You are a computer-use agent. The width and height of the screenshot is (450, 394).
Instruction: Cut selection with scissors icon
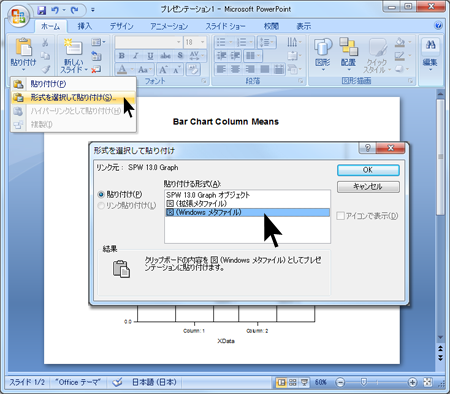pyautogui.click(x=45, y=43)
